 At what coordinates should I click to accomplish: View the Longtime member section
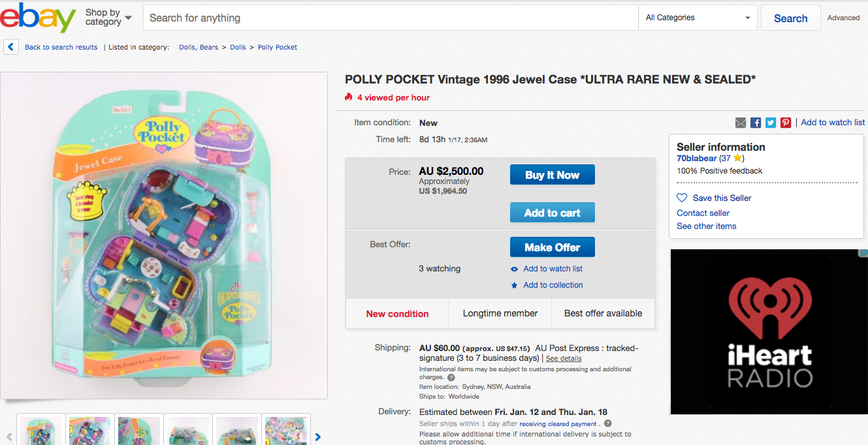500,313
